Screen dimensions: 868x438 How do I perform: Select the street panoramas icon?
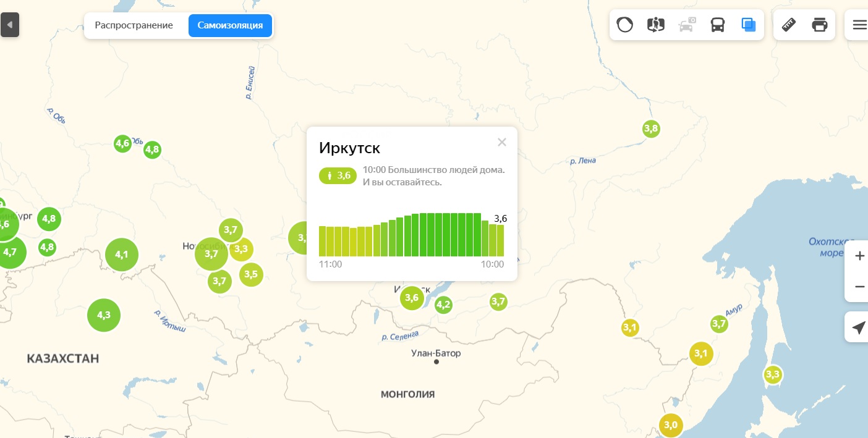(655, 25)
